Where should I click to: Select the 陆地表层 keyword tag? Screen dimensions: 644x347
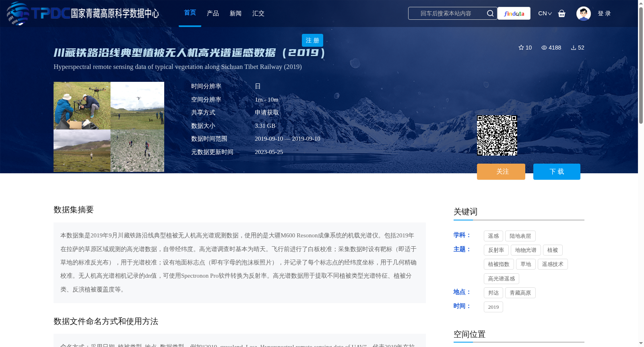click(x=520, y=236)
